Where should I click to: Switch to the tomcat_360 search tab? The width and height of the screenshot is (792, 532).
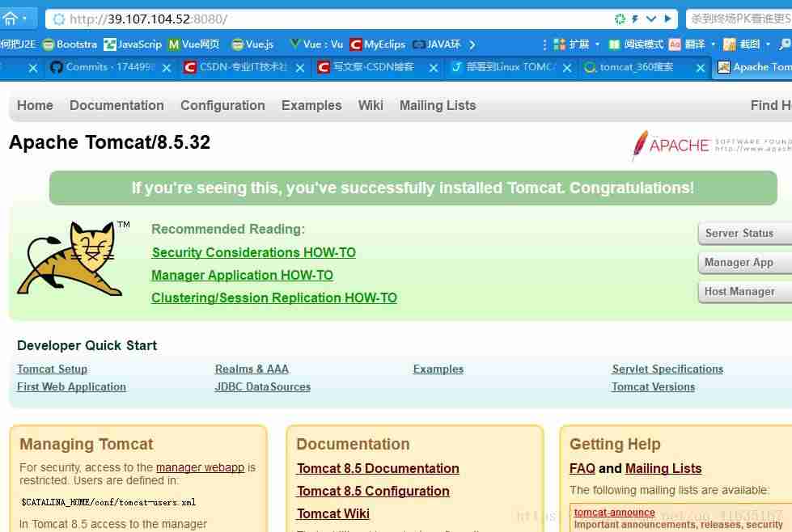(x=629, y=67)
